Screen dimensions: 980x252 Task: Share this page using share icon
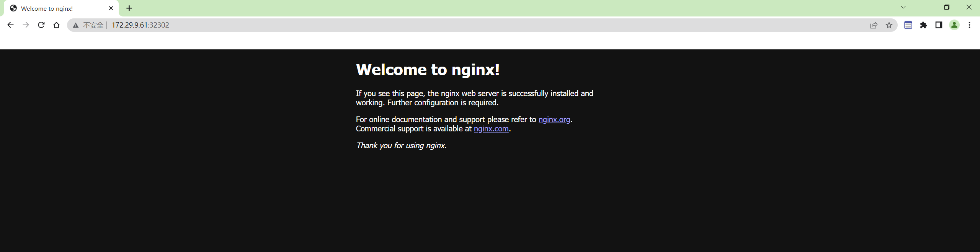874,25
